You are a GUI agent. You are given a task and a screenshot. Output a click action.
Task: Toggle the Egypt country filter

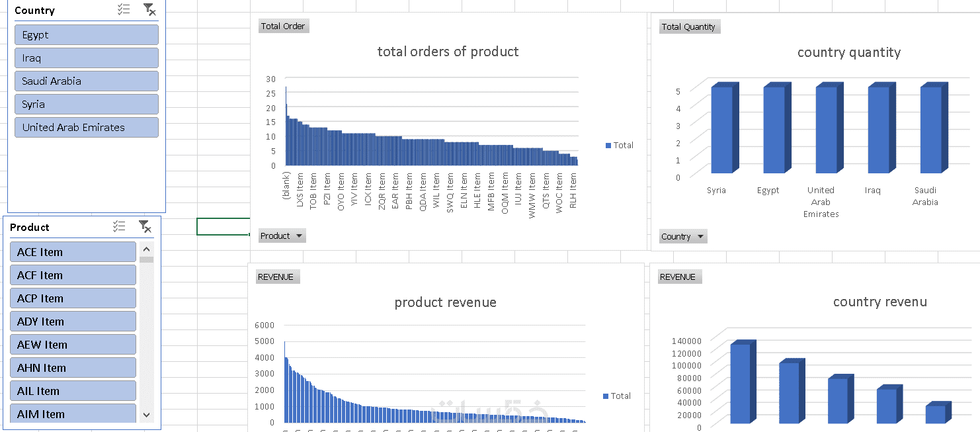click(x=86, y=35)
